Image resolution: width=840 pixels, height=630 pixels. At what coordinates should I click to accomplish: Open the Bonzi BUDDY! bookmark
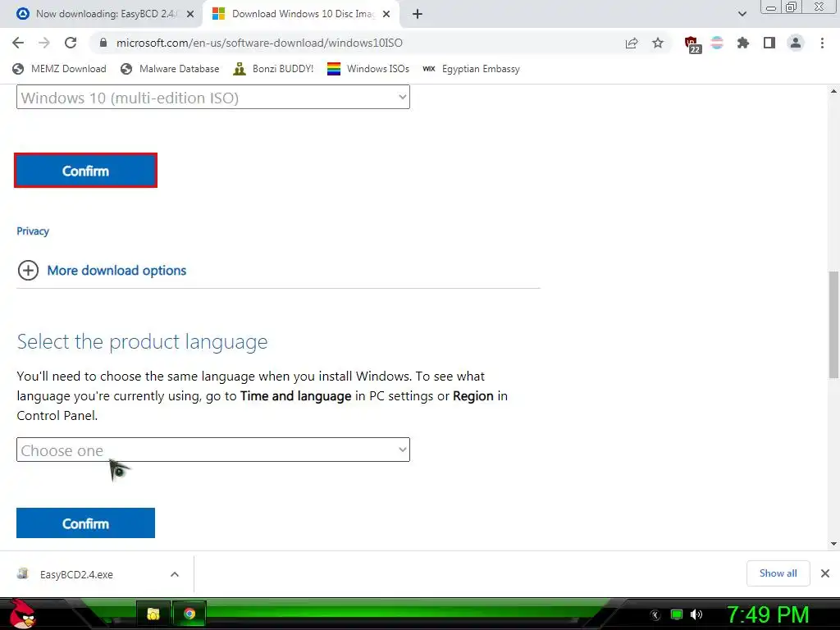pyautogui.click(x=273, y=69)
